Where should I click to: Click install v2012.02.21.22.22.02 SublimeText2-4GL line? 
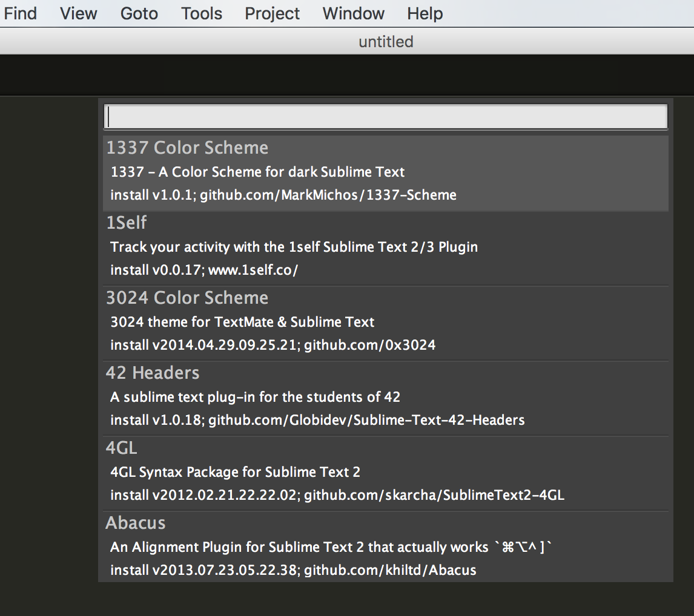tap(337, 495)
